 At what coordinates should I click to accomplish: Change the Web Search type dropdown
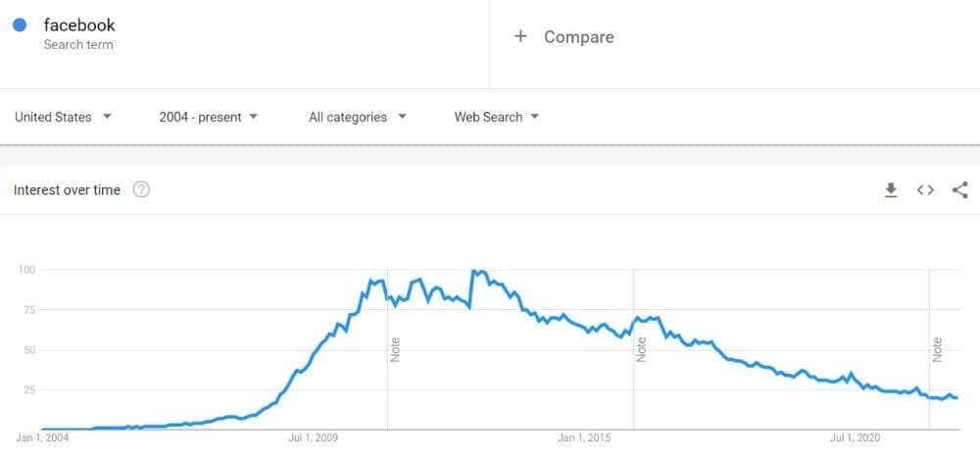coord(497,117)
